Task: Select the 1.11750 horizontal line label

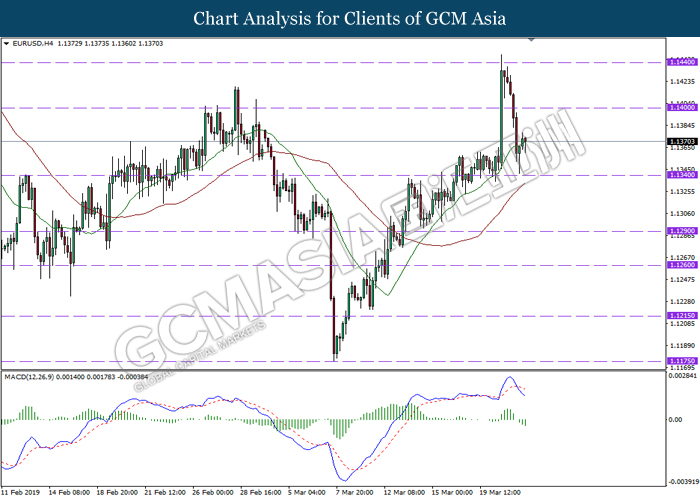Action: pos(682,361)
